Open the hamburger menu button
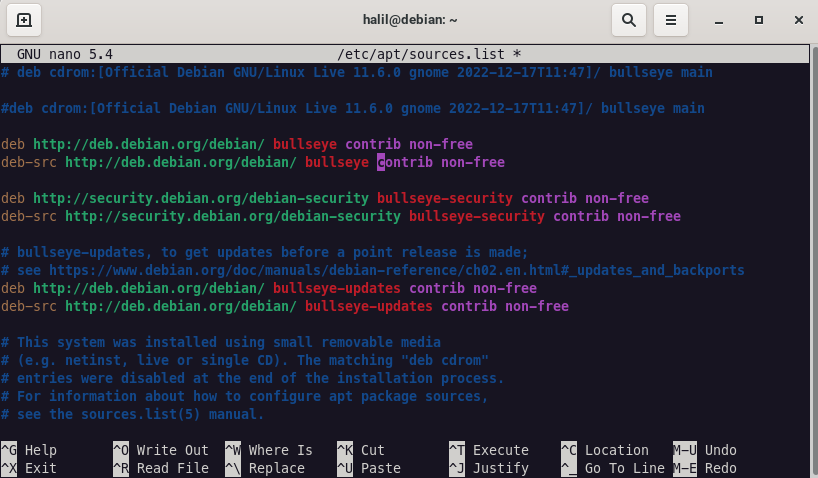Image resolution: width=818 pixels, height=478 pixels. tap(671, 20)
